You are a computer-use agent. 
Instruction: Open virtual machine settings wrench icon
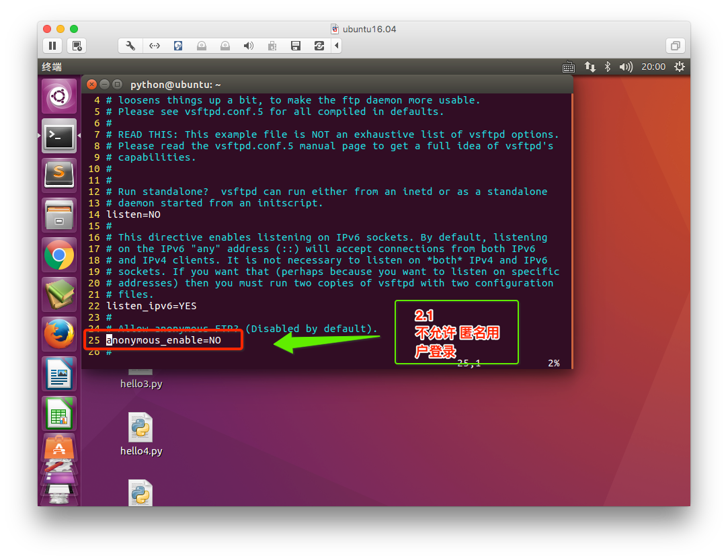click(130, 46)
